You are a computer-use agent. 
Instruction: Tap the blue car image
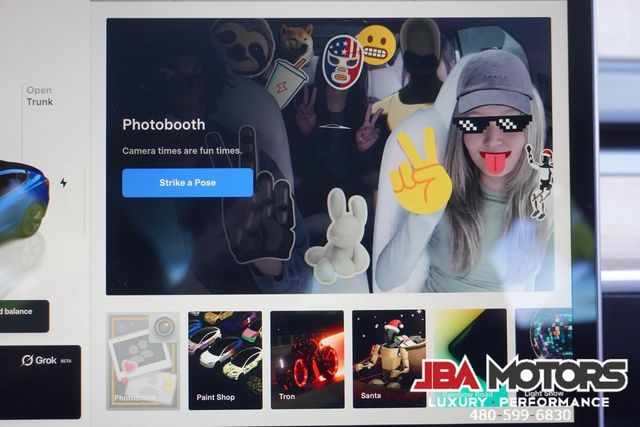(x=23, y=200)
